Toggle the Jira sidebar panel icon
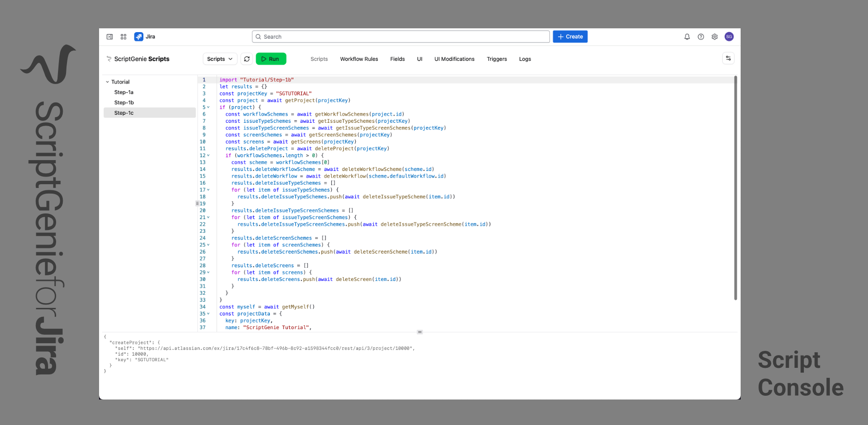This screenshot has height=425, width=868. (x=109, y=37)
